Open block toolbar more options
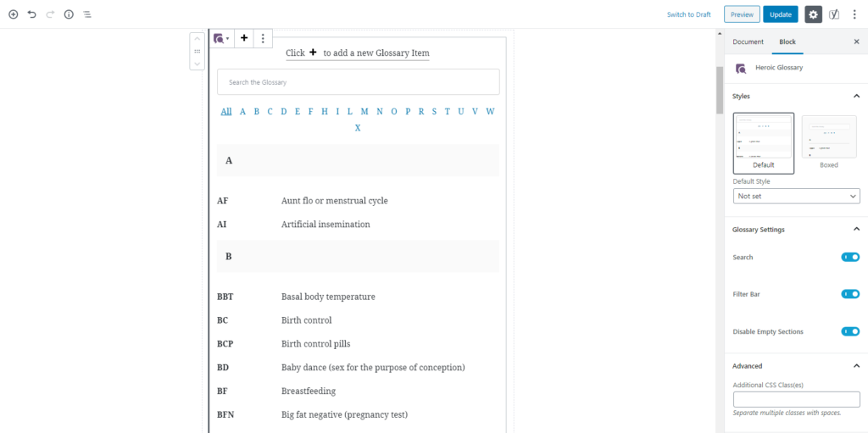The image size is (868, 433). tap(263, 38)
